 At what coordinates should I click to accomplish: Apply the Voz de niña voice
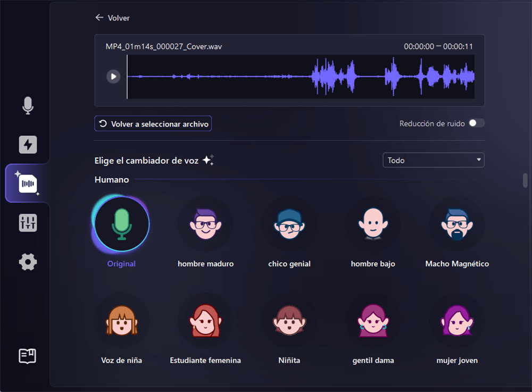[x=121, y=321]
